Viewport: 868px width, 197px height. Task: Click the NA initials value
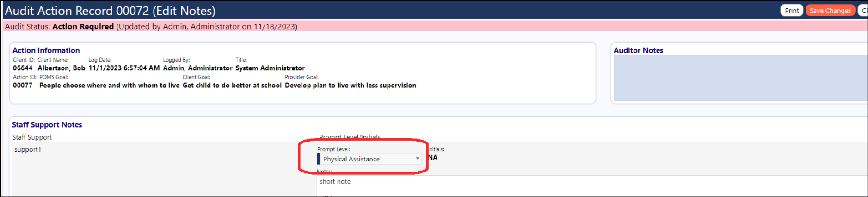(x=432, y=158)
